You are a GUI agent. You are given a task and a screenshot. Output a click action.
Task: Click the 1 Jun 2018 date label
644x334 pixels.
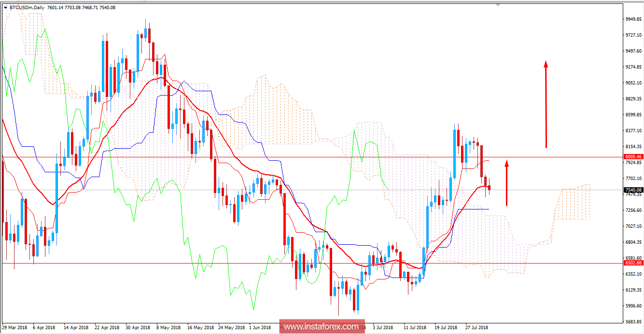click(260, 327)
